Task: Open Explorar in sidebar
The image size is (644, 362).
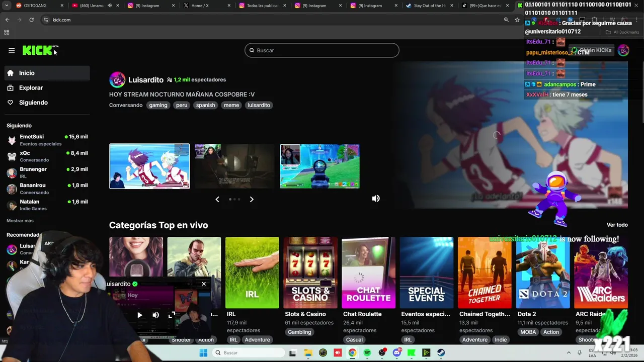Action: [47, 87]
